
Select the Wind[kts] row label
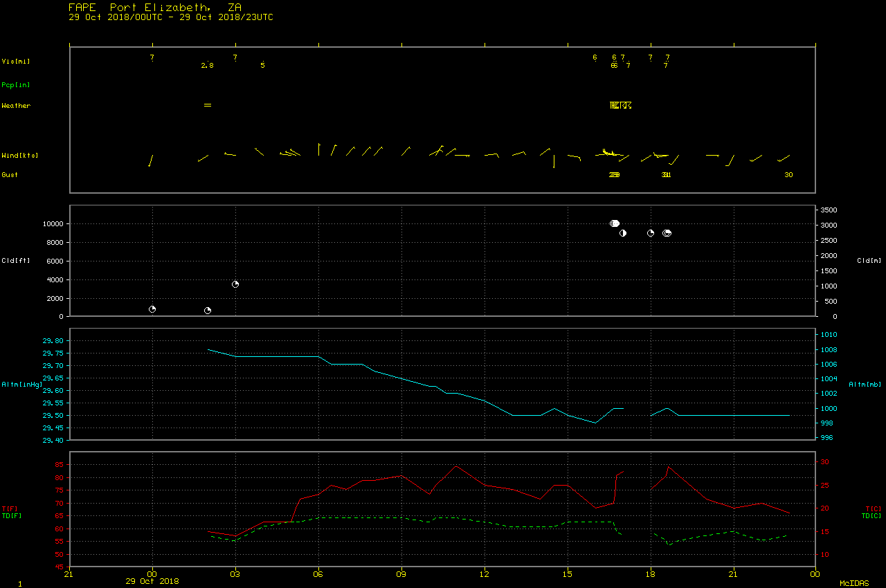point(19,156)
